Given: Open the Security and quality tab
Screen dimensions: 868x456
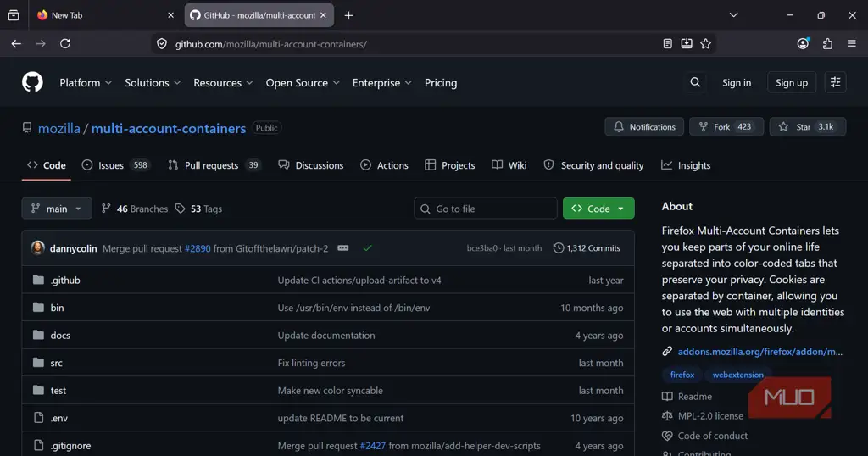Looking at the screenshot, I should coord(593,165).
